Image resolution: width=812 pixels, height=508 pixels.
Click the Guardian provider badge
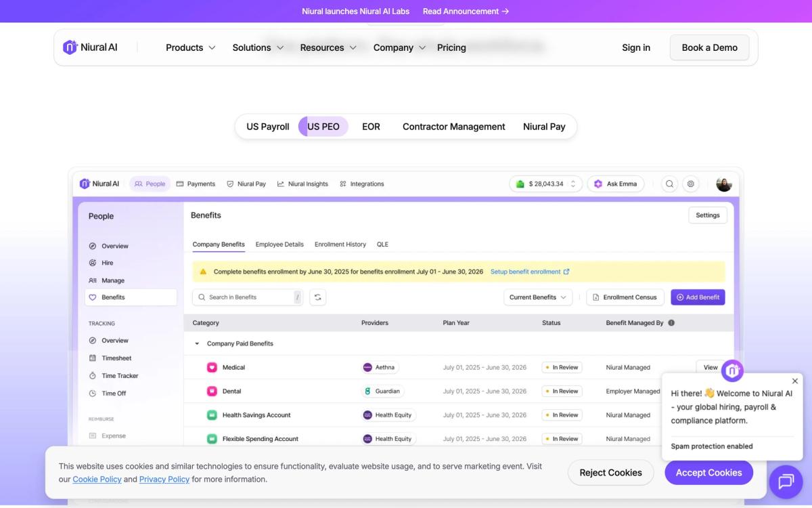pyautogui.click(x=383, y=391)
